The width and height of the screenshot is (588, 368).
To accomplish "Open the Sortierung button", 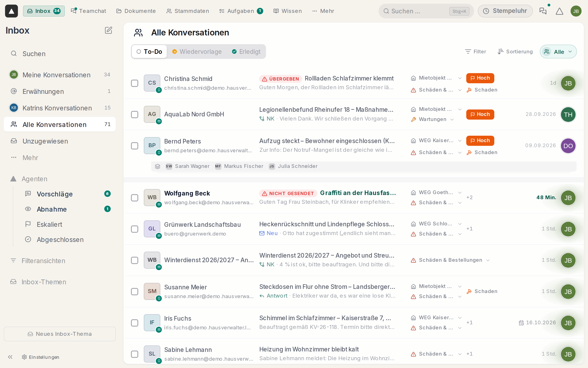I will [x=515, y=52].
